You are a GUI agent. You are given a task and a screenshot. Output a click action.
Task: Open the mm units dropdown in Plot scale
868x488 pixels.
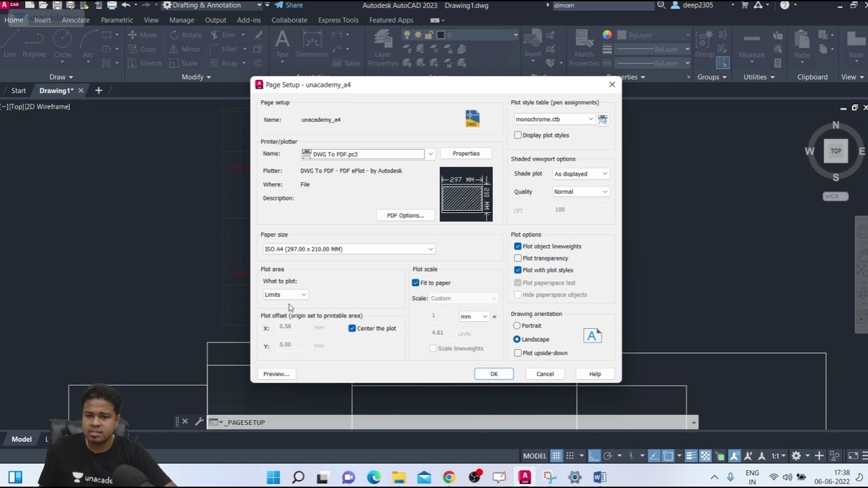(x=474, y=317)
